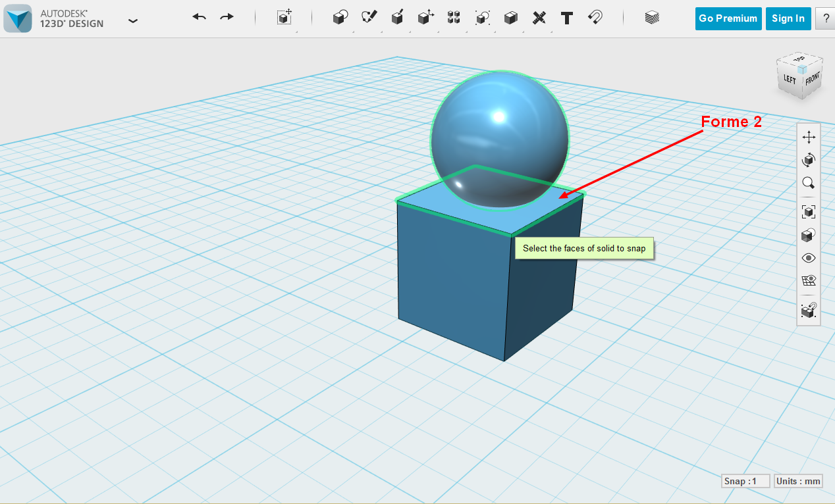835x504 pixels.
Task: Toggle solids visibility with eye icon
Action: [x=809, y=258]
